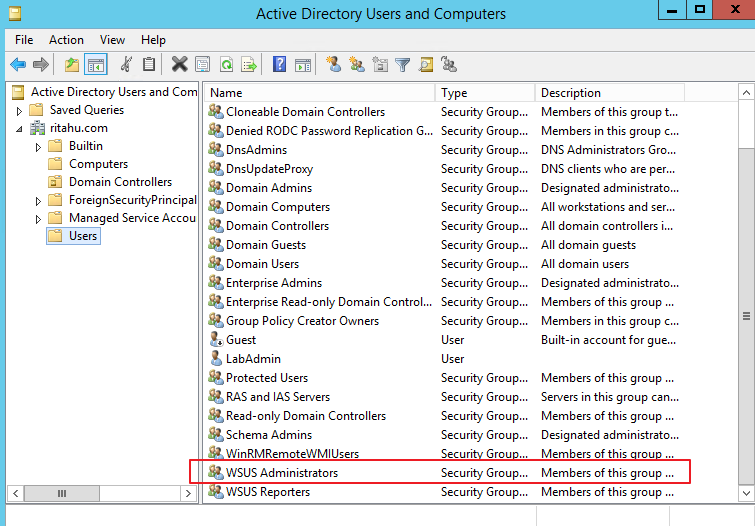
Task: Open the File menu
Action: [x=24, y=39]
